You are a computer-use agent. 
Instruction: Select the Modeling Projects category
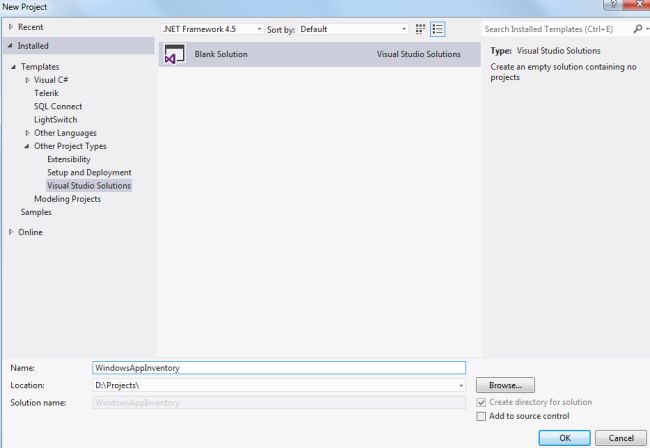tap(68, 199)
